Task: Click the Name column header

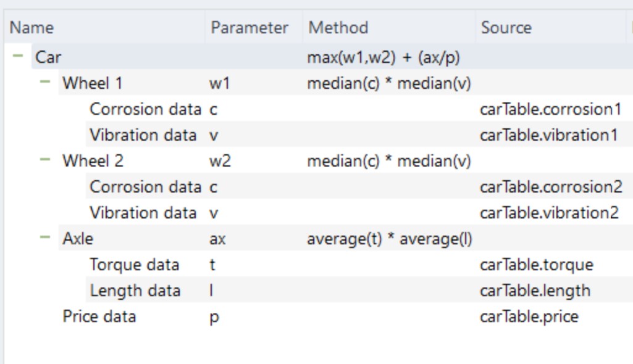Action: coord(32,28)
